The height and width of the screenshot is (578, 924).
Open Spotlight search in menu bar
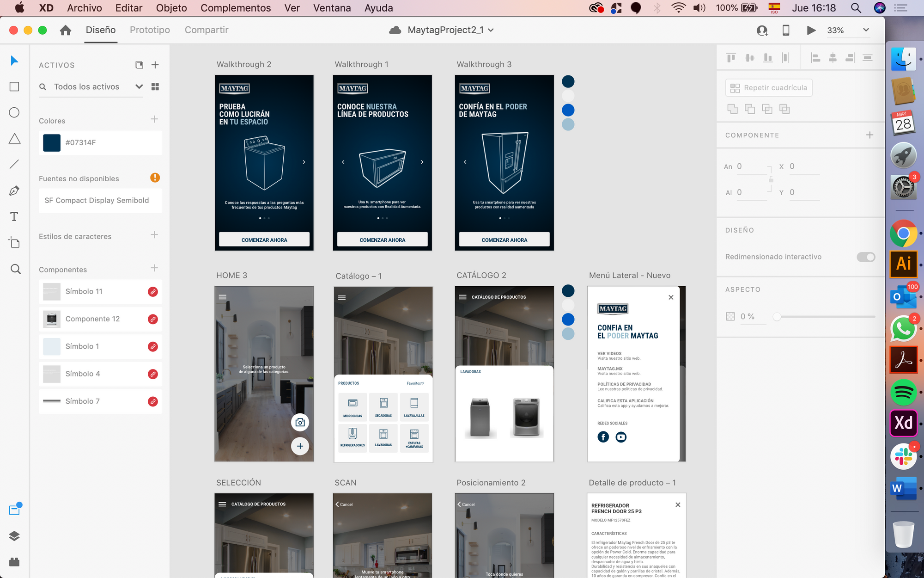(856, 8)
